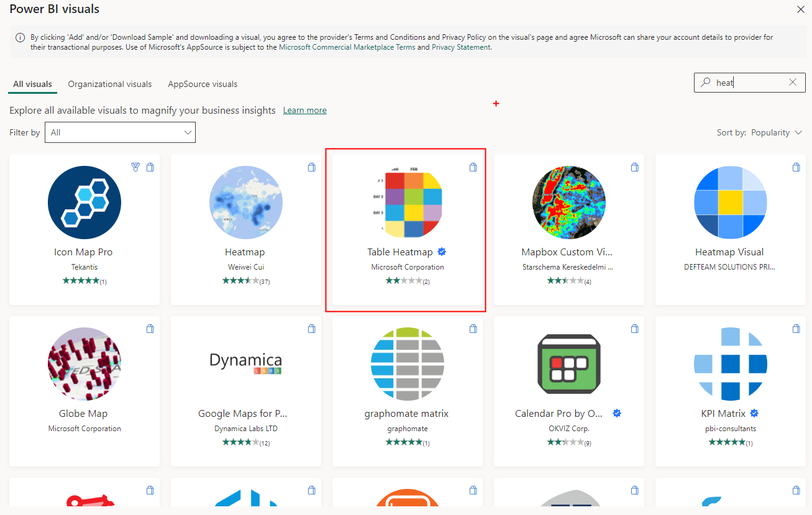This screenshot has width=812, height=515.
Task: Click the KPI Matrix blue cross icon
Action: 731,364
